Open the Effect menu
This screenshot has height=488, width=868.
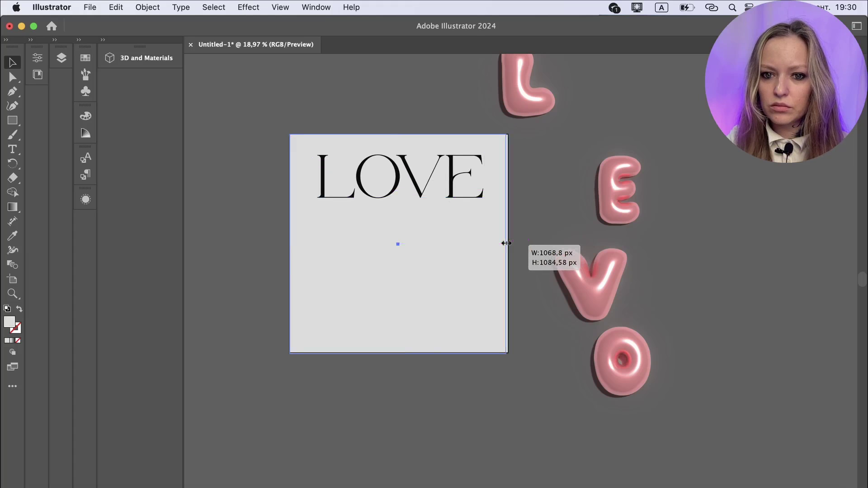click(x=248, y=7)
